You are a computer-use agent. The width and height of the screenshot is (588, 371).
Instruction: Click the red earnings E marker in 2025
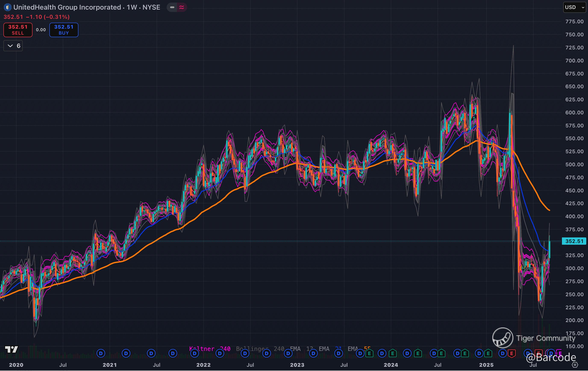click(512, 353)
